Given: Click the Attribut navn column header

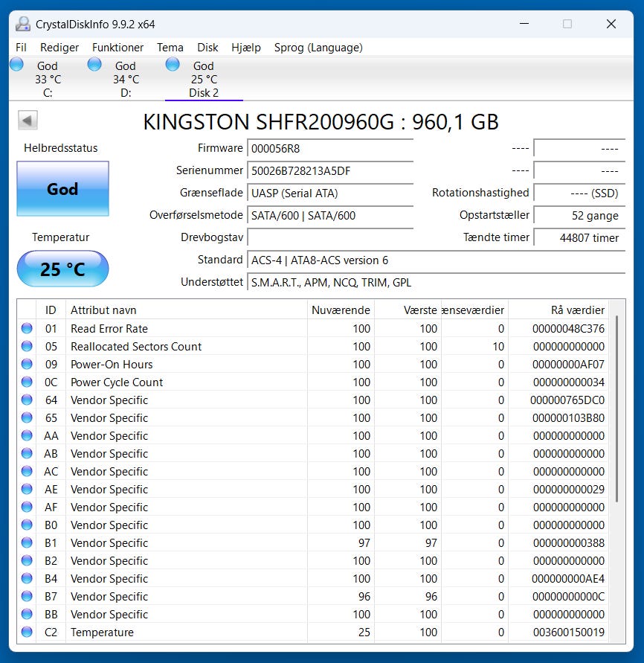Looking at the screenshot, I should [187, 310].
